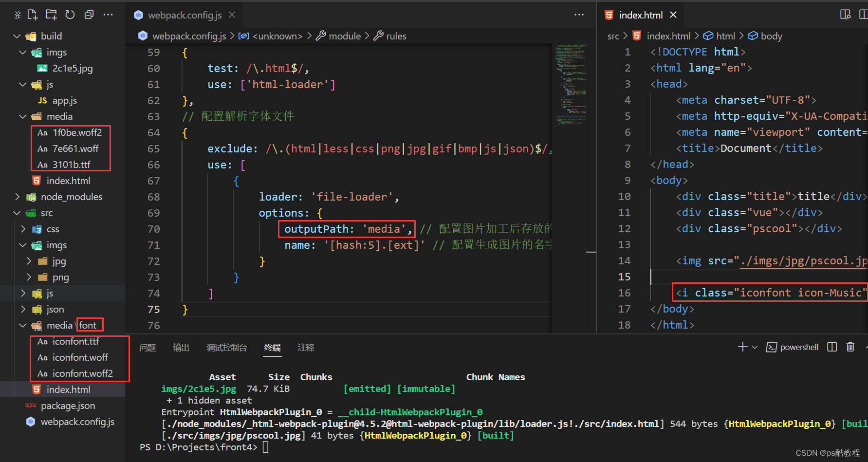This screenshot has width=868, height=462.
Task: Add a new terminal with plus icon
Action: pos(742,347)
